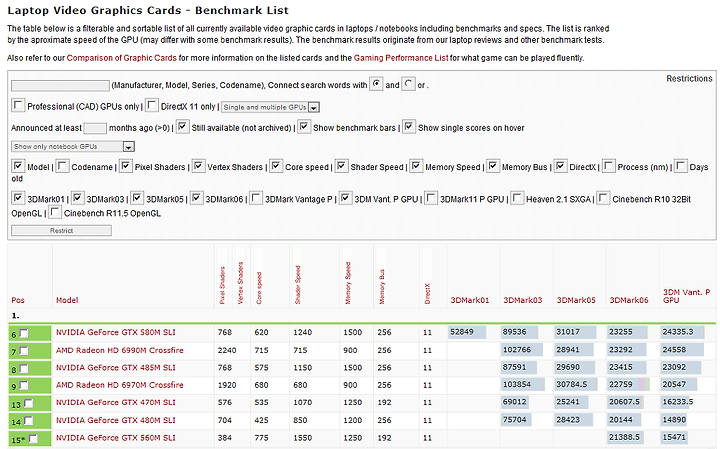The width and height of the screenshot is (720, 449).
Task: Sort by Memory Speed column header
Action: pos(348,283)
